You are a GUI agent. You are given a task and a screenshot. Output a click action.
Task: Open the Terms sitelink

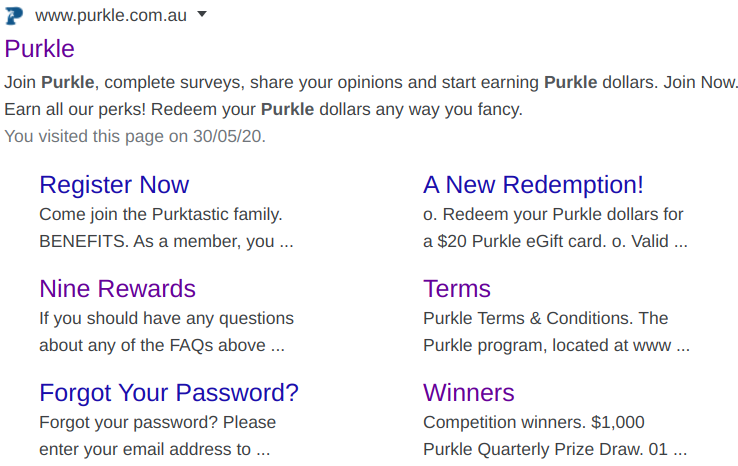[x=457, y=289]
